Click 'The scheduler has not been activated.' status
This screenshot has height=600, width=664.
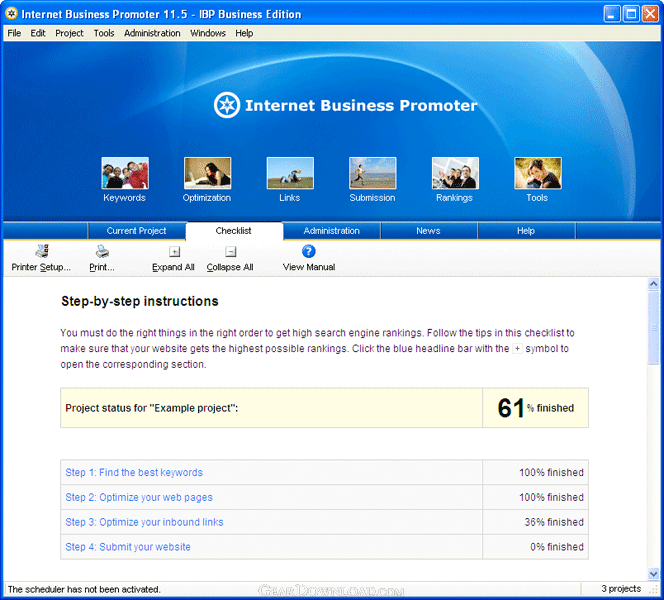(x=84, y=589)
